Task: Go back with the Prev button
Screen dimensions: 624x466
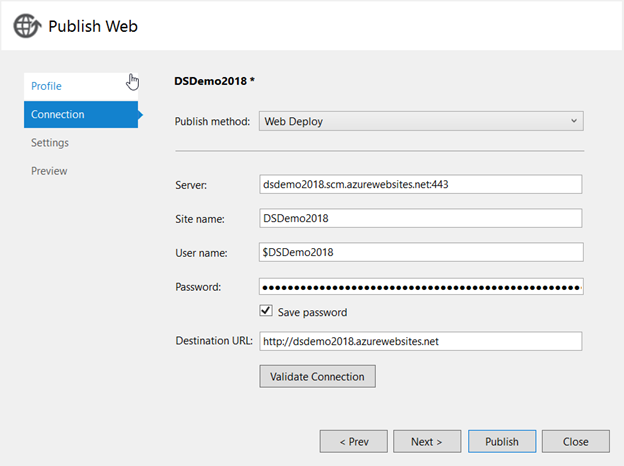Action: tap(353, 441)
